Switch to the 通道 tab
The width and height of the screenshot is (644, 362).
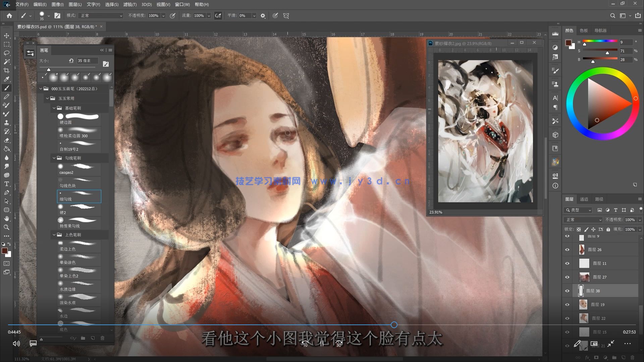pyautogui.click(x=584, y=199)
